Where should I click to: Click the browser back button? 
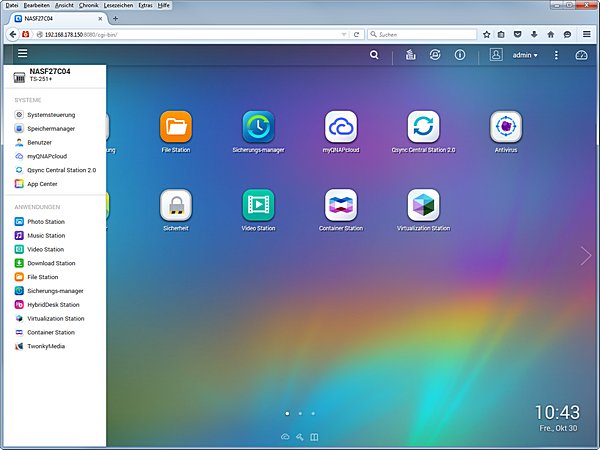point(13,34)
